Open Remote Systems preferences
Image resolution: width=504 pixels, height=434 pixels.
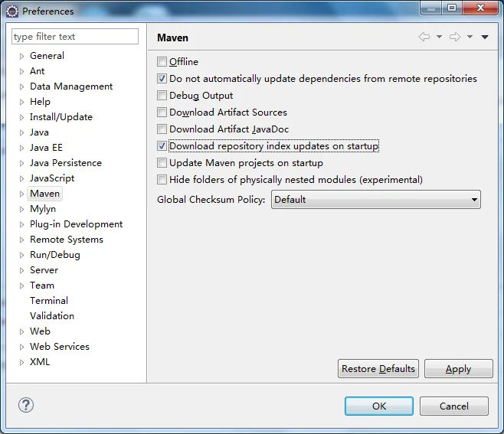click(67, 240)
